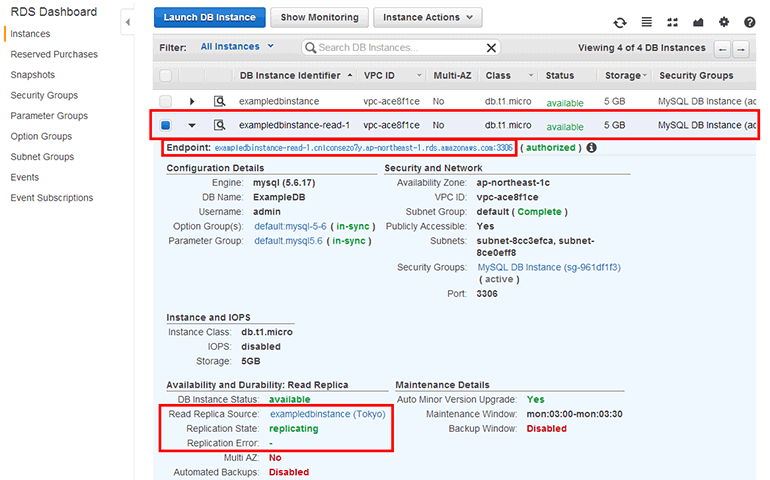Viewport: 770px width, 480px height.
Task: Open the monitoring chart view icon
Action: [x=698, y=22]
